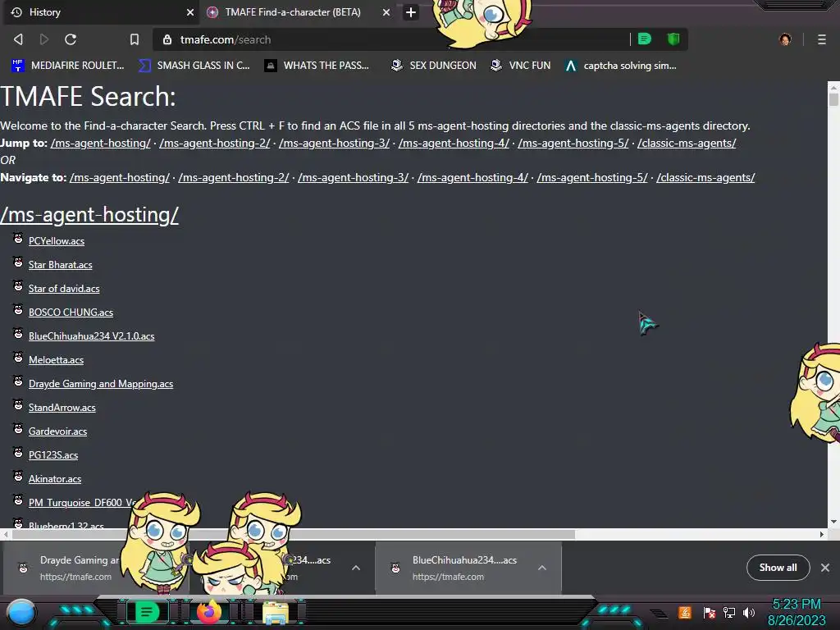Click the agent icon beside PCYellow.acs
Image resolution: width=840 pixels, height=630 pixels.
tap(18, 238)
